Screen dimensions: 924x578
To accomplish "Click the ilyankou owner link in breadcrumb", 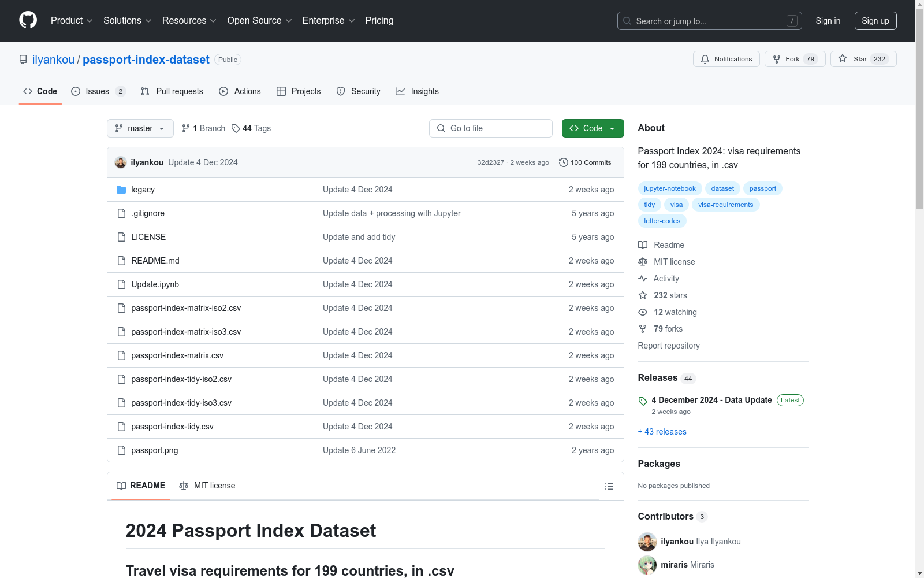I will point(53,60).
